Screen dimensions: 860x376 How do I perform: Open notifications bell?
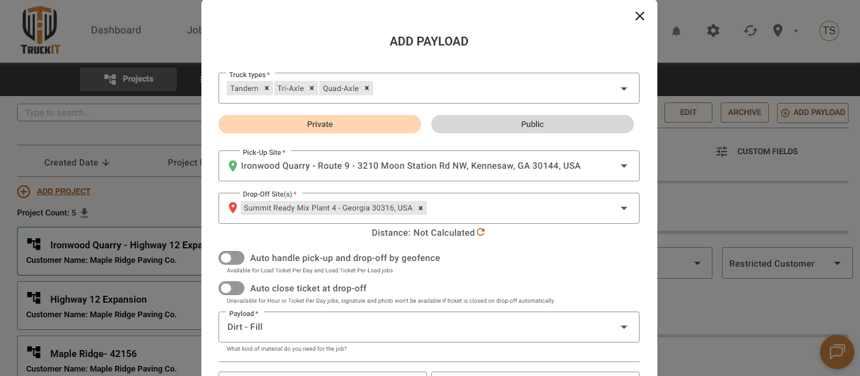676,31
